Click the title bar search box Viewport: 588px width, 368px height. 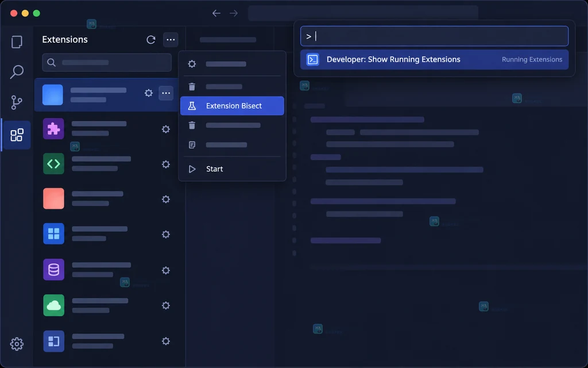point(363,13)
